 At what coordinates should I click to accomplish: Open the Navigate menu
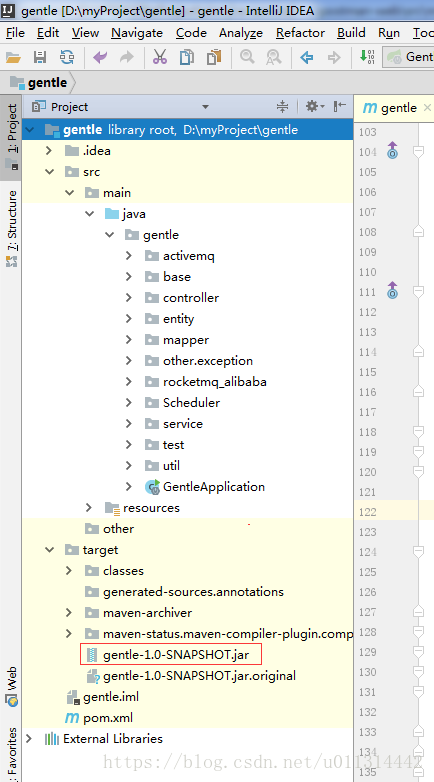(x=137, y=33)
